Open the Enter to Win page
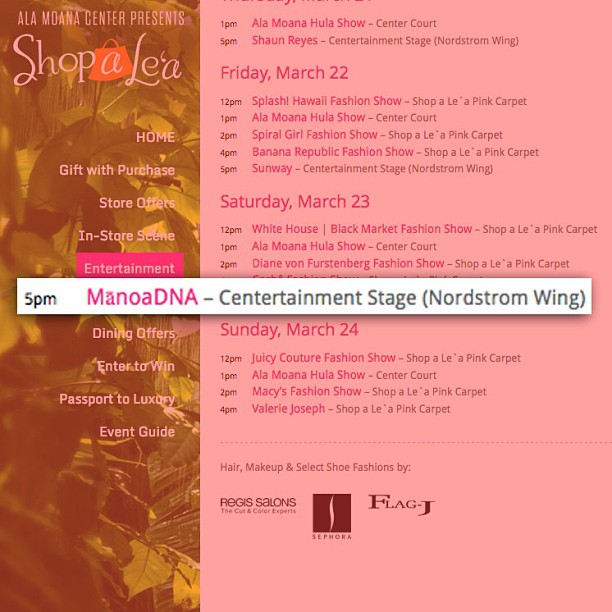The width and height of the screenshot is (612, 612). [136, 366]
